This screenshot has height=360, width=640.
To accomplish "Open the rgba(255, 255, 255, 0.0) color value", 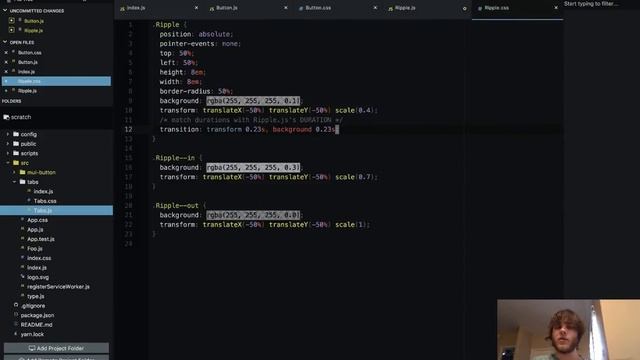I will pyautogui.click(x=253, y=215).
